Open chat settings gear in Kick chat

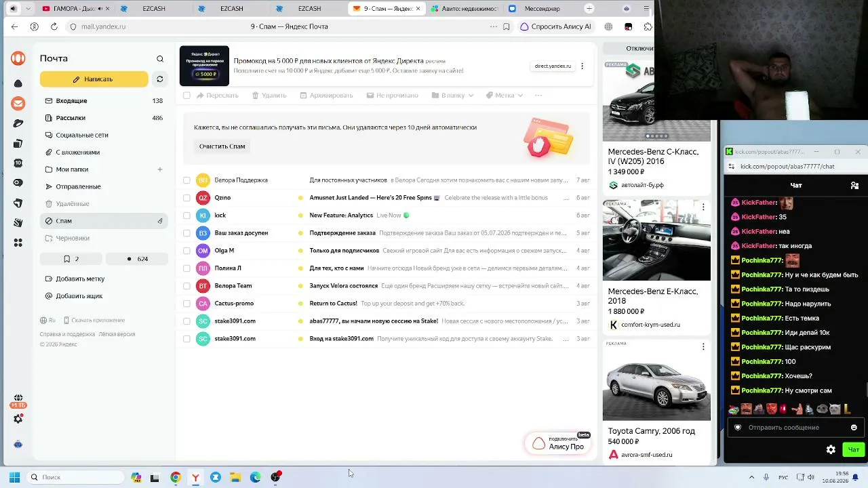[831, 449]
